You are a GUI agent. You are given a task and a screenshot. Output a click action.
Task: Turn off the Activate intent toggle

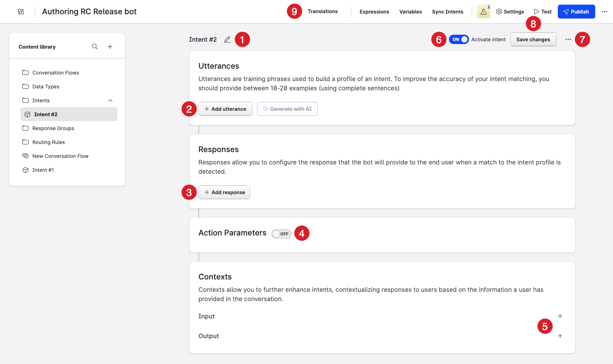pos(459,39)
